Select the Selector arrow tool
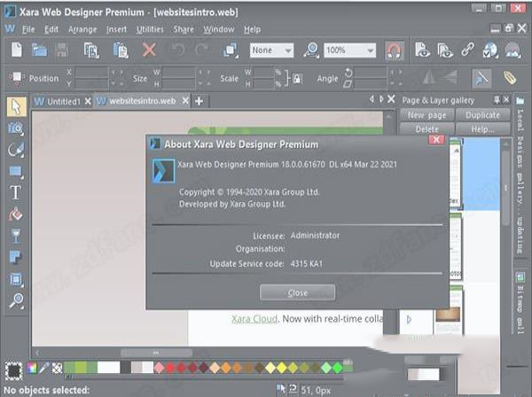 click(x=15, y=106)
